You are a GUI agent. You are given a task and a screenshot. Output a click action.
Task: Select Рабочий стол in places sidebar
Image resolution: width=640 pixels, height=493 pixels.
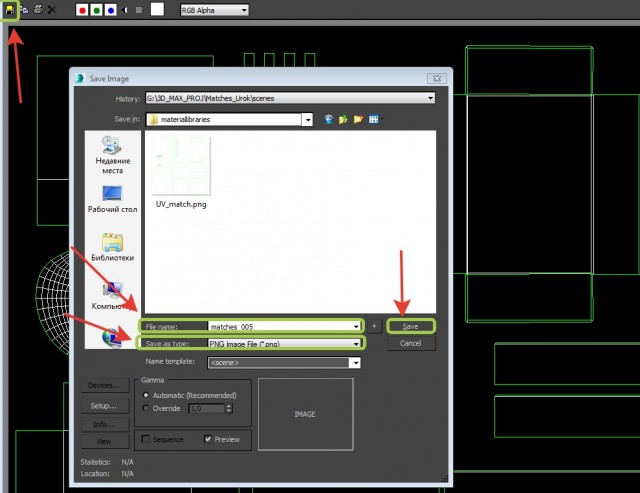[x=111, y=199]
